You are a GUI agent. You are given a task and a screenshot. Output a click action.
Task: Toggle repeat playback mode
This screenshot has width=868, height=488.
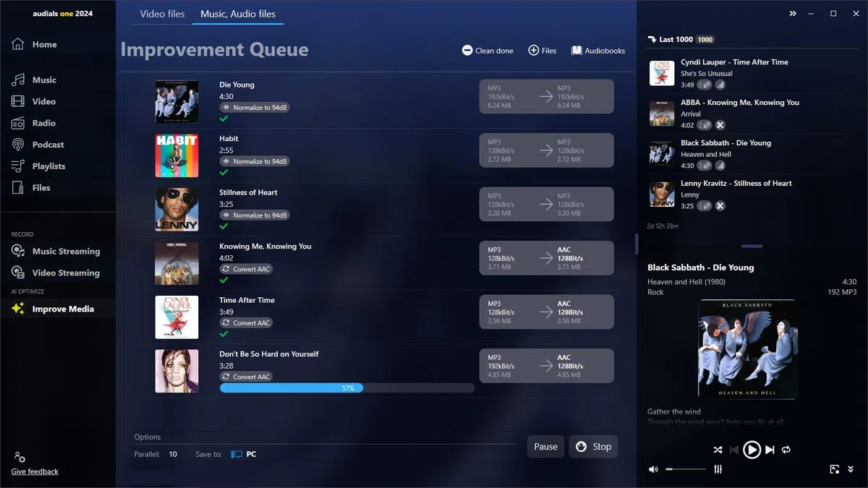click(786, 450)
